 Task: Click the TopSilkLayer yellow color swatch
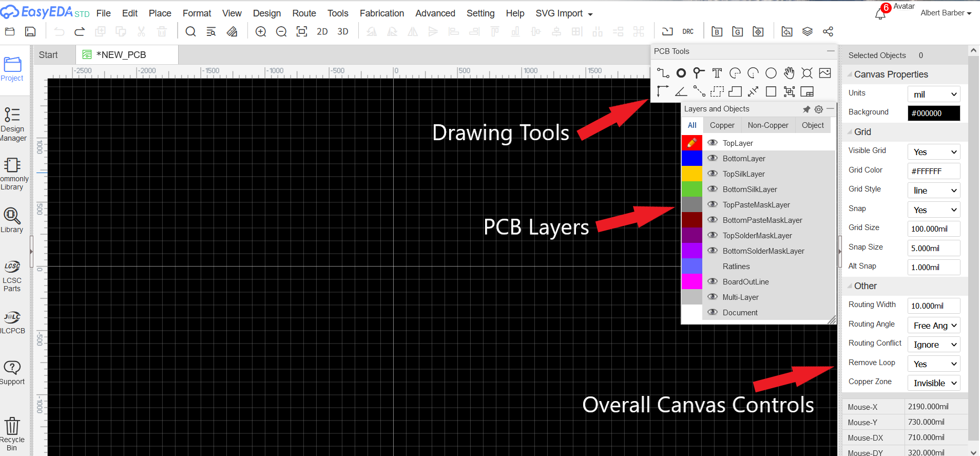tap(691, 174)
